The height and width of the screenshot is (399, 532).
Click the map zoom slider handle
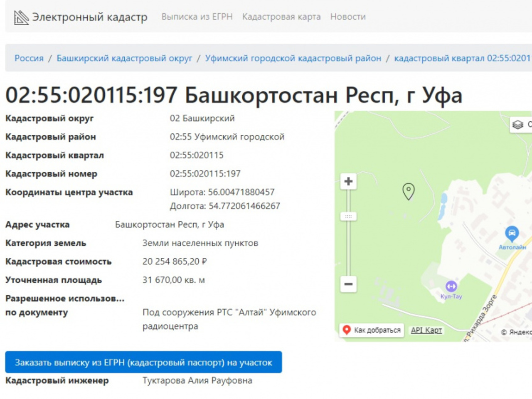click(x=348, y=217)
